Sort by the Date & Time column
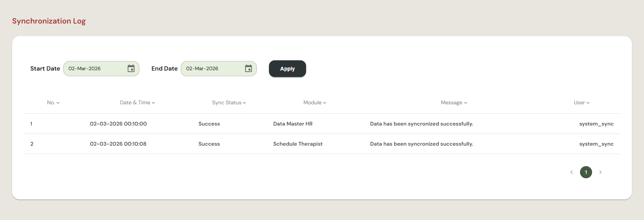Screen dimensions: 644x220 pos(138,103)
